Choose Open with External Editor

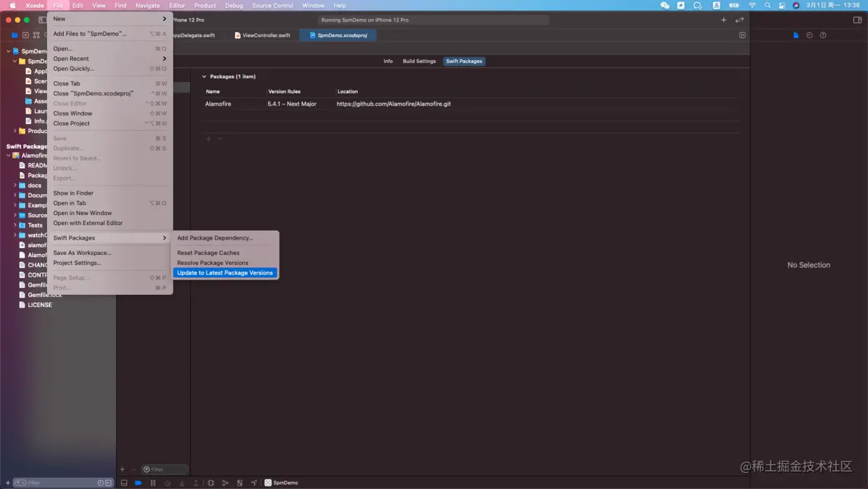[x=110, y=223]
